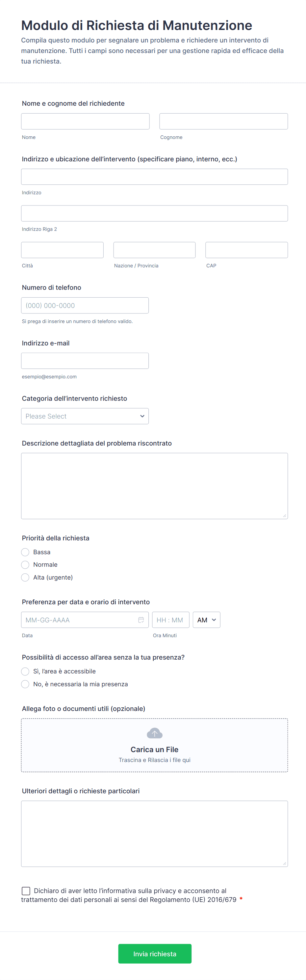Click Carica un File upload area
Screen dimensions: 306x980
click(x=154, y=749)
